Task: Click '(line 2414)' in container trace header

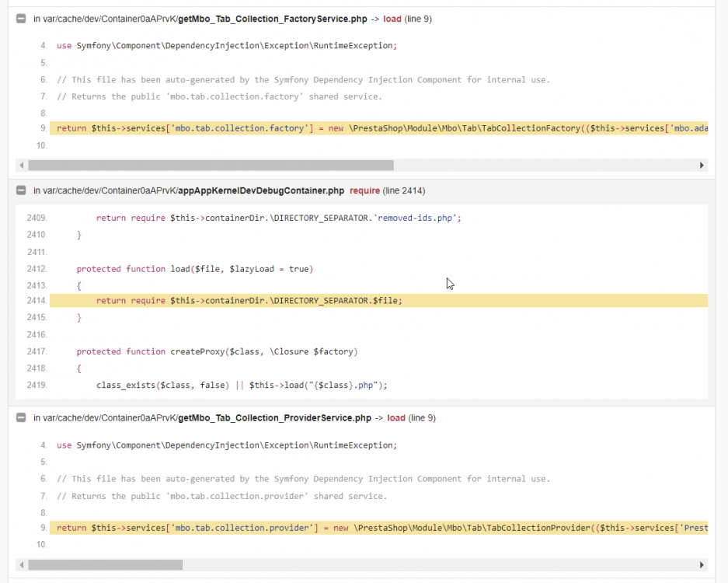Action: click(x=403, y=190)
